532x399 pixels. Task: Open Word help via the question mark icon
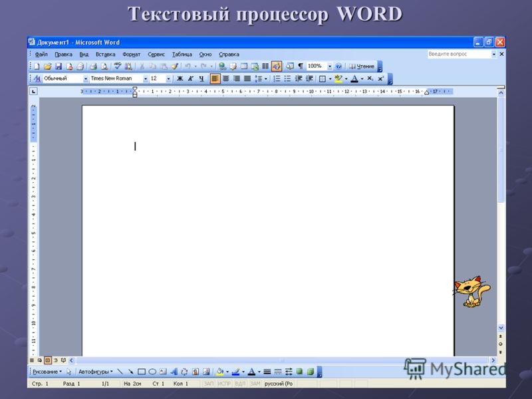point(338,66)
